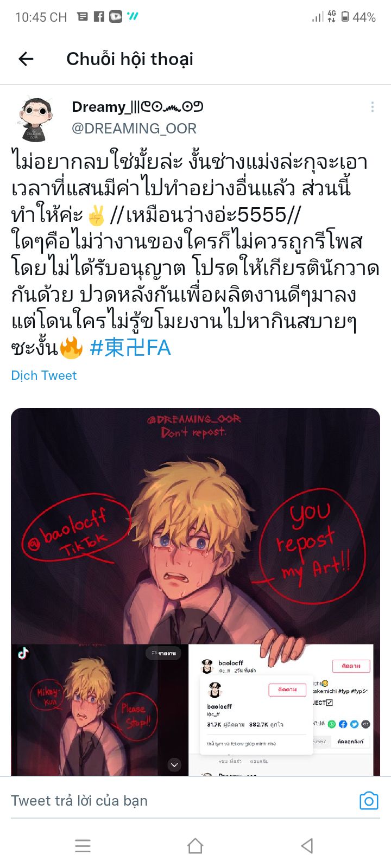The width and height of the screenshot is (391, 868).
Task: Tap the down chevron on TikTok screenshot
Action: pos(174,765)
